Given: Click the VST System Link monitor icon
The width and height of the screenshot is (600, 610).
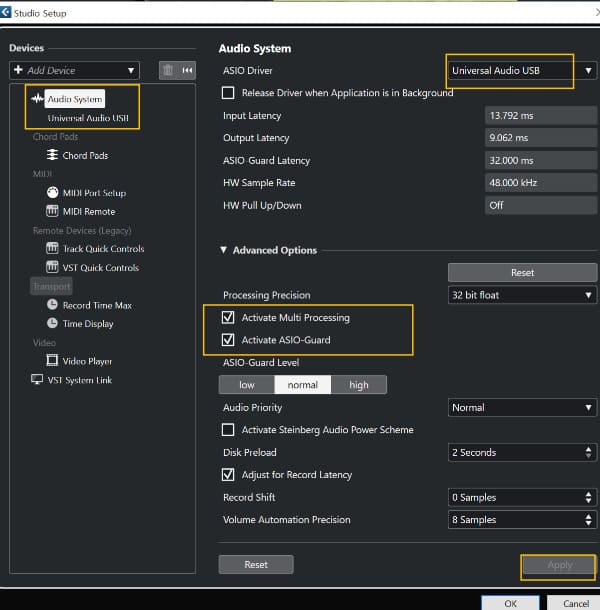Looking at the screenshot, I should coord(37,379).
